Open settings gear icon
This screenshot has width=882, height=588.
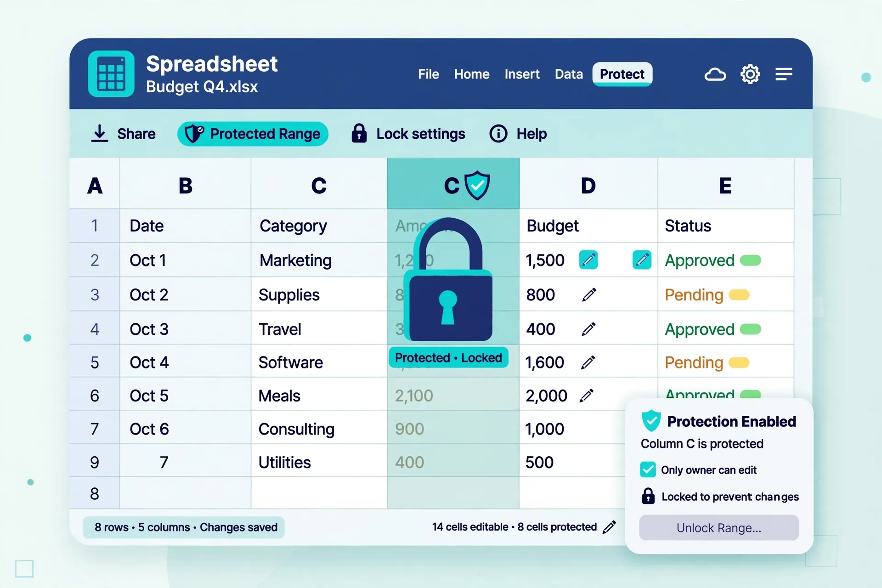pos(750,74)
